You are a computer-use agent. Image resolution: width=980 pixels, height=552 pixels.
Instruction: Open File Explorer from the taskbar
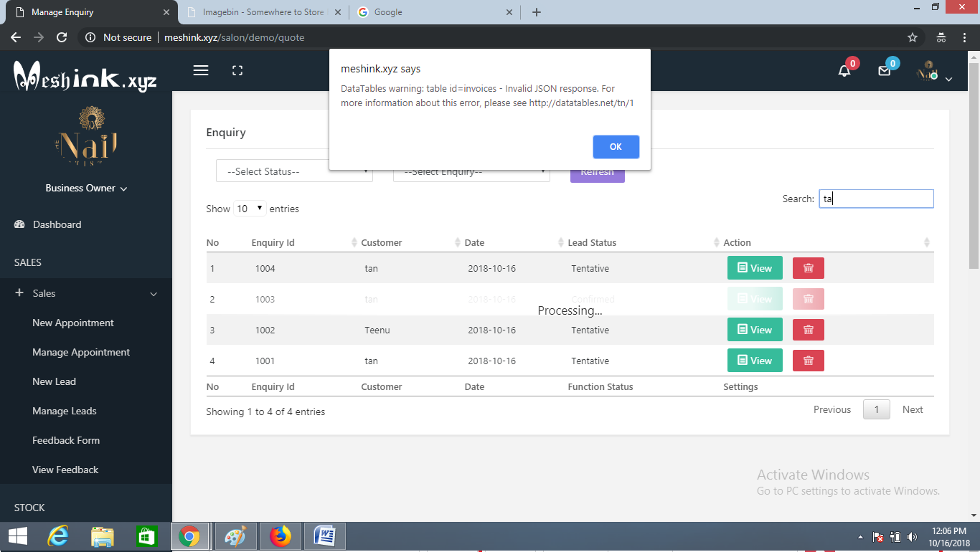pyautogui.click(x=103, y=536)
